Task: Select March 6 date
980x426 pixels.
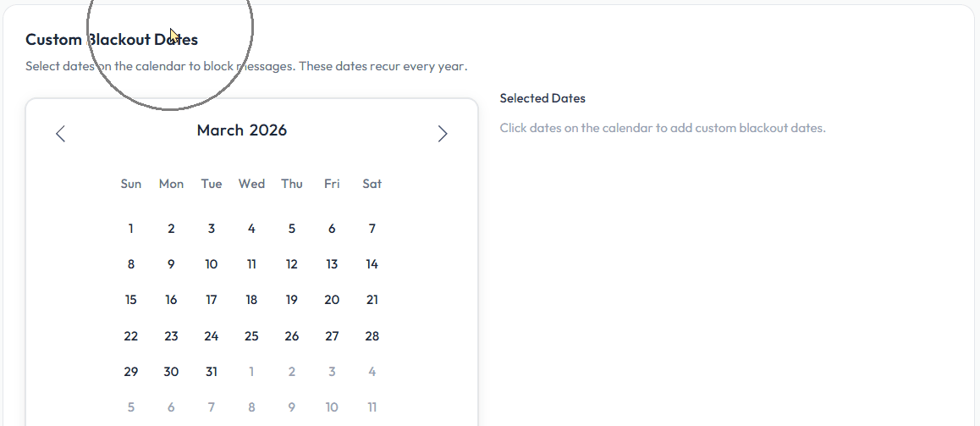Action: [332, 229]
